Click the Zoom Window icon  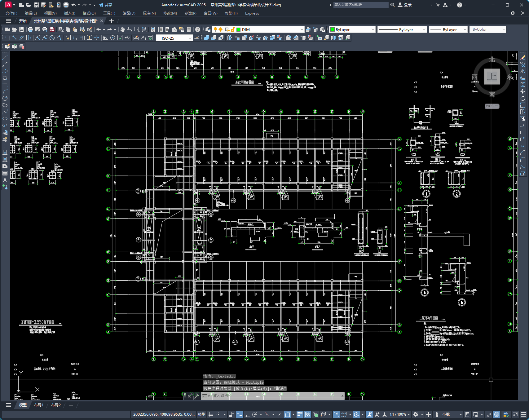[137, 29]
